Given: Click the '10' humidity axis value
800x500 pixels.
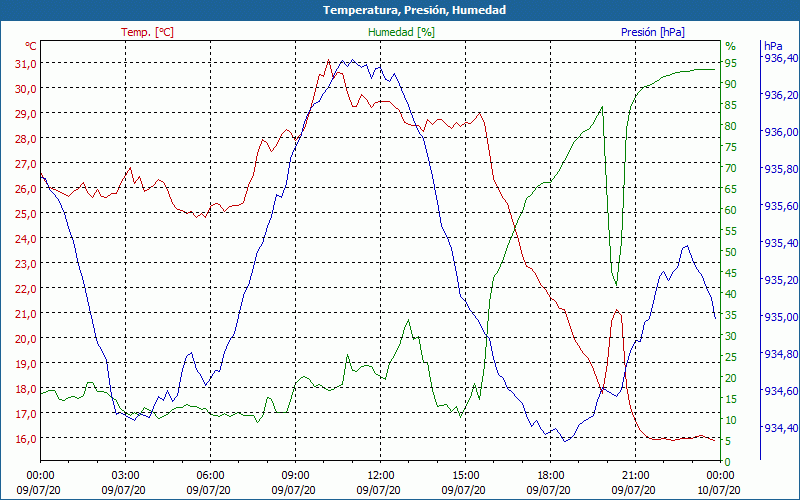Looking at the screenshot, I should click(x=731, y=420).
